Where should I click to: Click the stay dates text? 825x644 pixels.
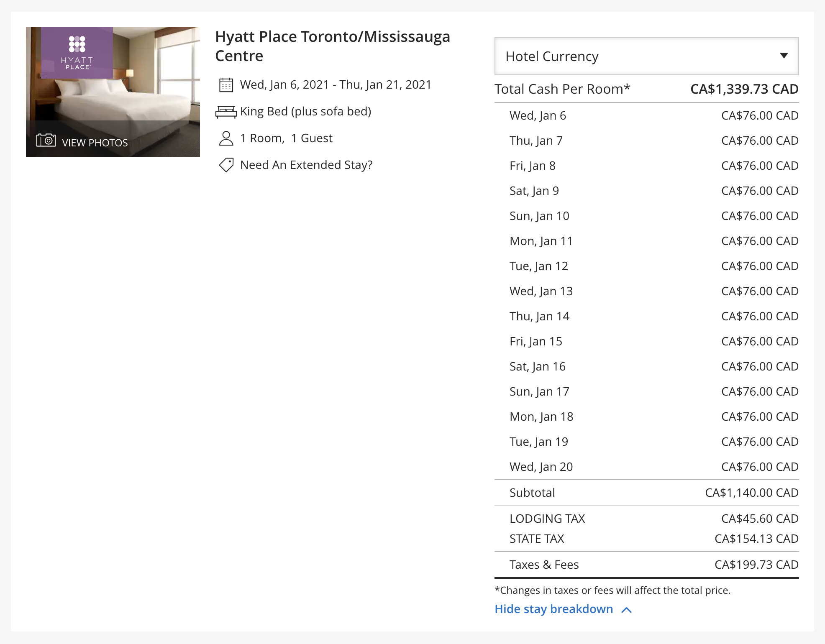(x=335, y=85)
